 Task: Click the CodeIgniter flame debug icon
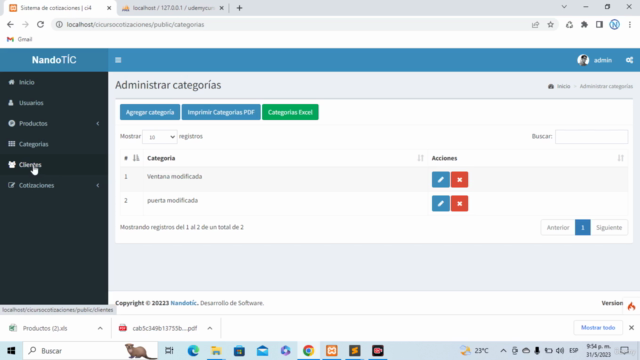(x=631, y=306)
